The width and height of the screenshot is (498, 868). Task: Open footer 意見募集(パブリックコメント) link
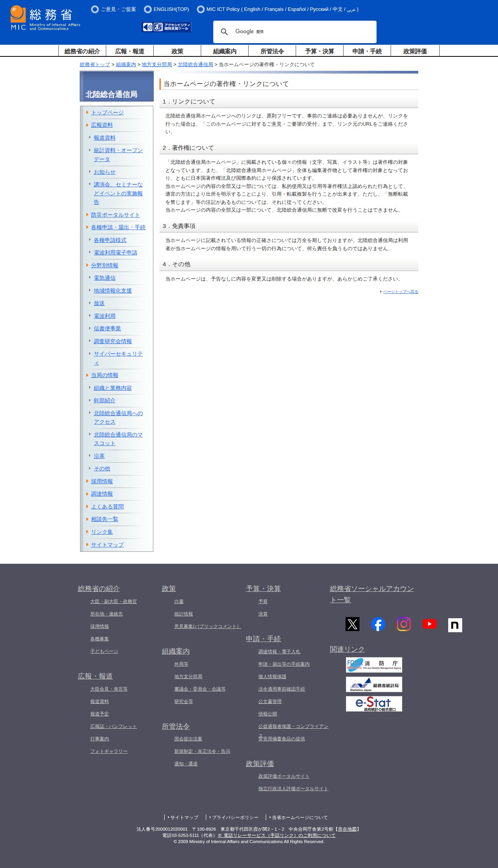(x=208, y=626)
